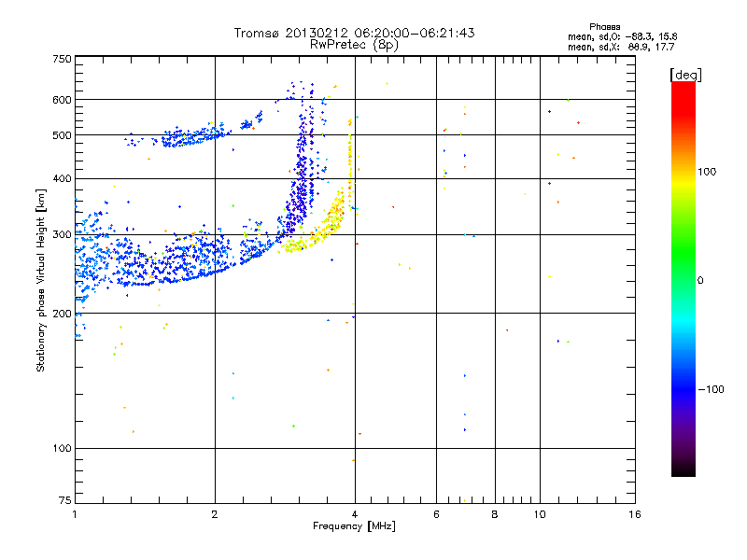Click the '[deg]' colorbar unit label
This screenshot has width=747, height=560.
point(685,75)
